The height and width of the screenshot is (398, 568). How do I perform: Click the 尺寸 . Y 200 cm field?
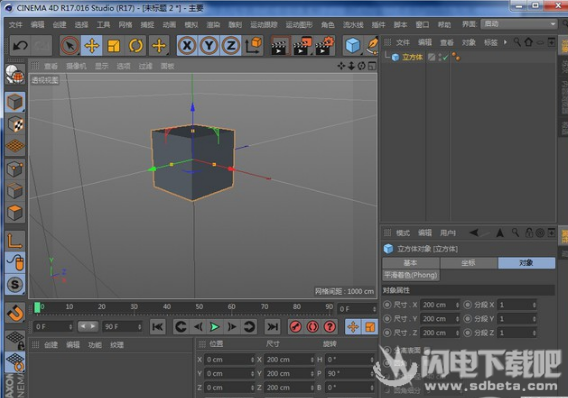pyautogui.click(x=440, y=319)
